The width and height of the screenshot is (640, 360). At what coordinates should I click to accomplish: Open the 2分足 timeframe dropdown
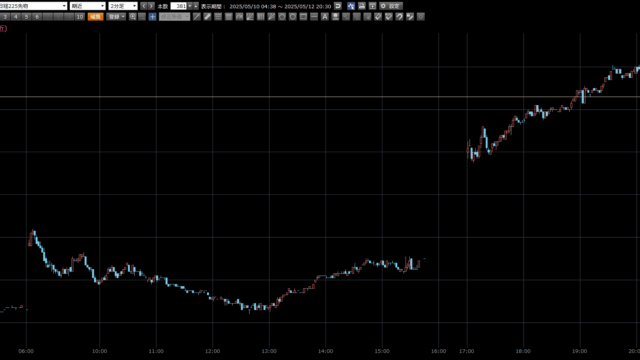123,6
